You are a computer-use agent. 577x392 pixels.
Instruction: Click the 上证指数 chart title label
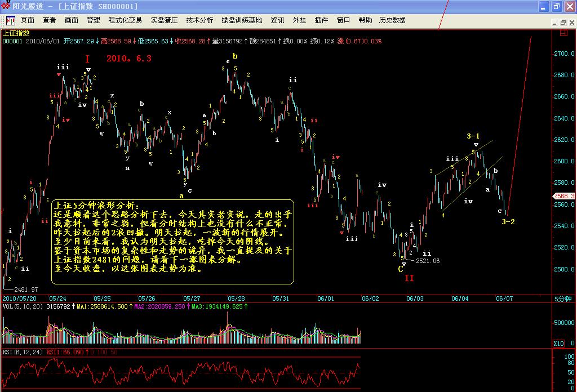pyautogui.click(x=16, y=33)
